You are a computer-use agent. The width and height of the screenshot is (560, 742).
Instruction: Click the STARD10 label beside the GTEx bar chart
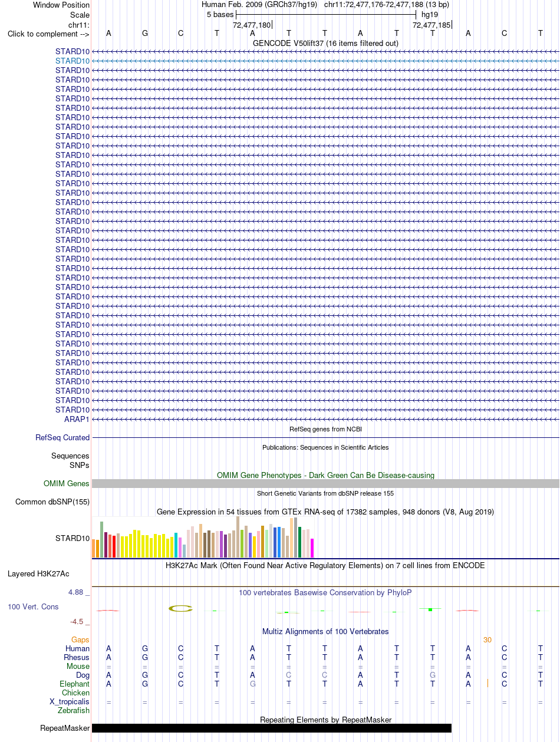point(73,538)
